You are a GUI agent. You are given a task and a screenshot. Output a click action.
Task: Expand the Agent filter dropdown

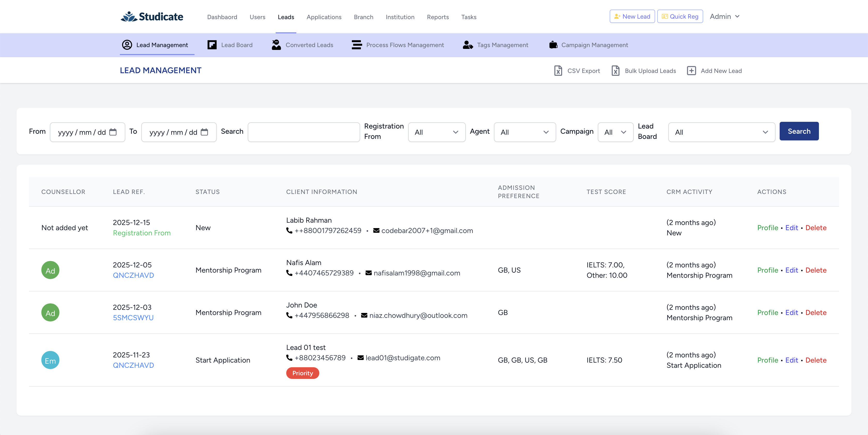pos(524,132)
